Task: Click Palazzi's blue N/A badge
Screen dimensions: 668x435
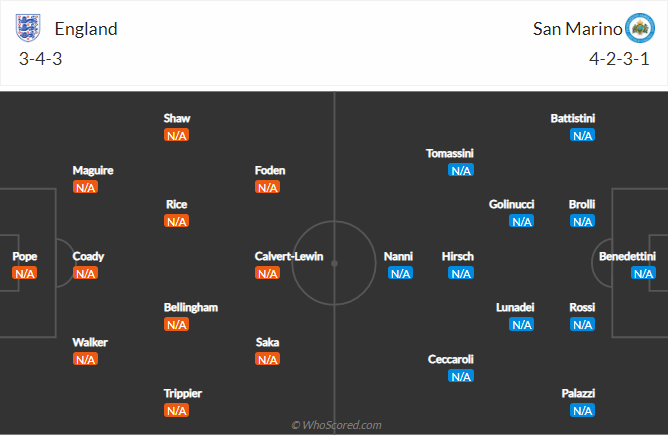Action: (582, 410)
